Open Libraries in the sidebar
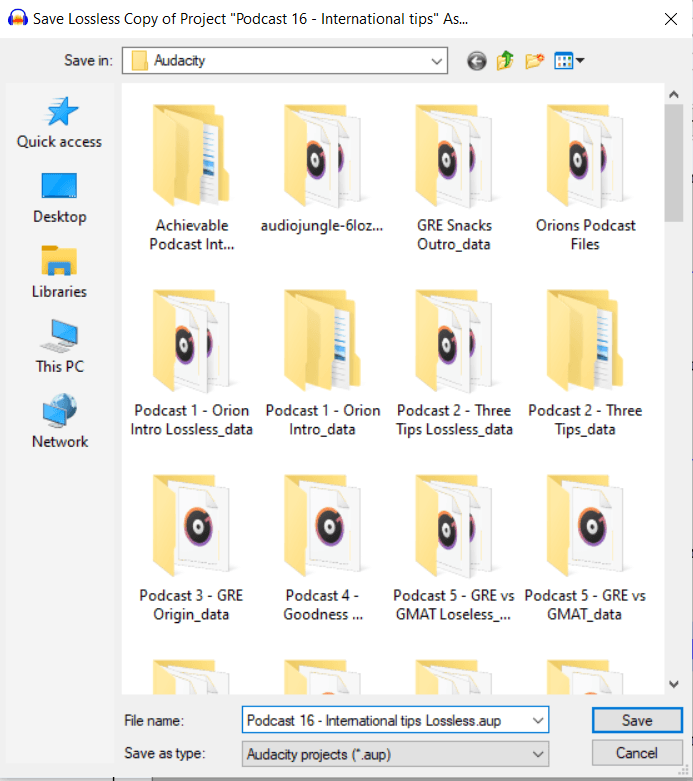693x781 pixels. click(59, 272)
